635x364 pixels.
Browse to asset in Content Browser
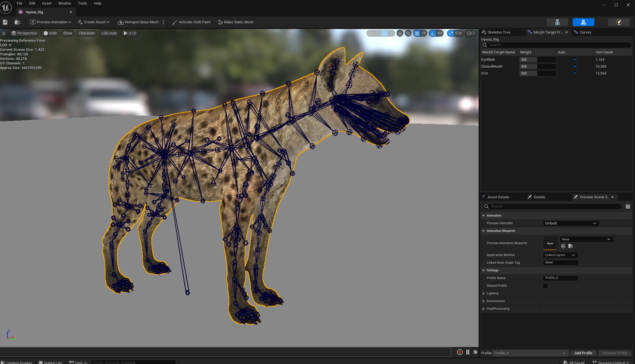(x=17, y=22)
